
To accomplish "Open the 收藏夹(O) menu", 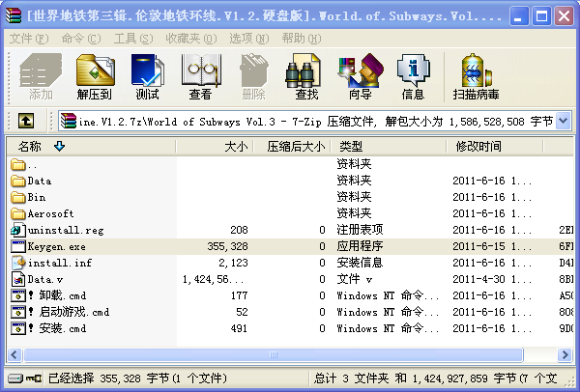I will 190,39.
